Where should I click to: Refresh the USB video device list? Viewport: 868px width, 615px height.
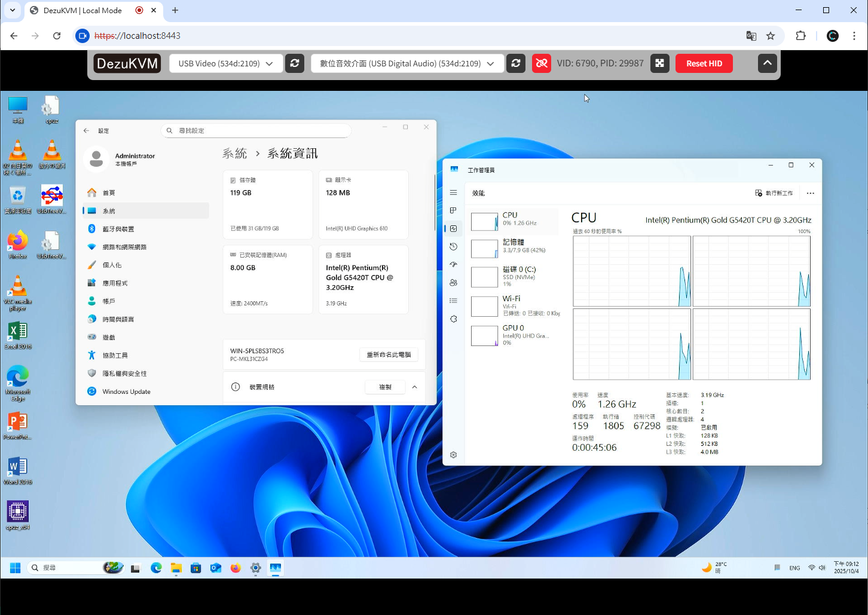pyautogui.click(x=295, y=63)
